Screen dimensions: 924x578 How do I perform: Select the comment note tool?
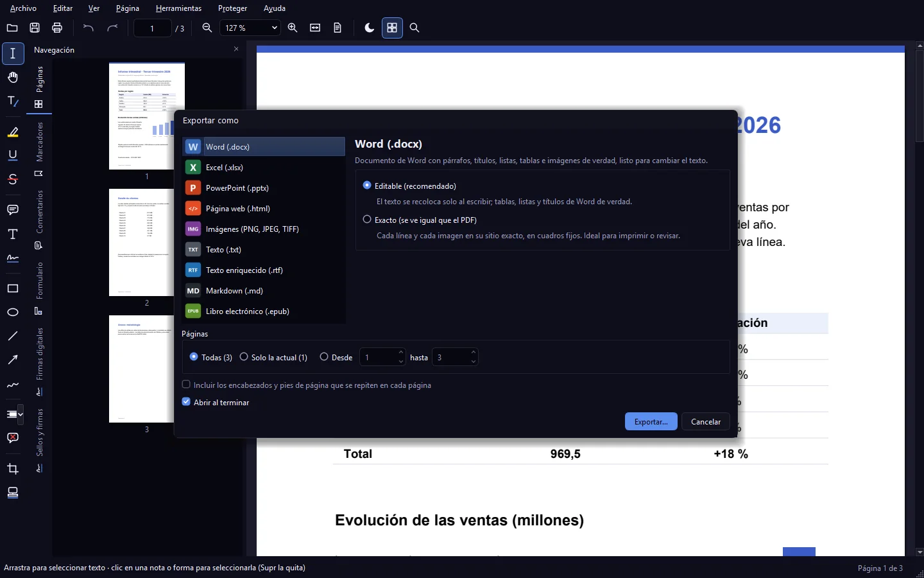pyautogui.click(x=13, y=210)
